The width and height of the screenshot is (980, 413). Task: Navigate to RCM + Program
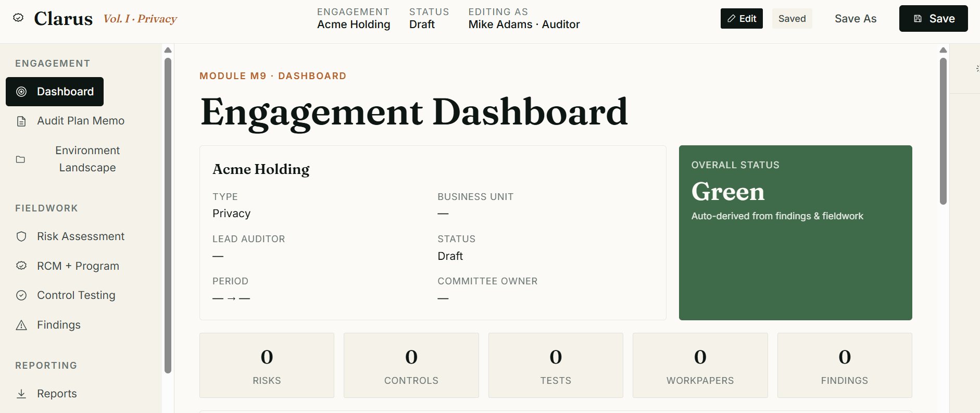tap(78, 266)
